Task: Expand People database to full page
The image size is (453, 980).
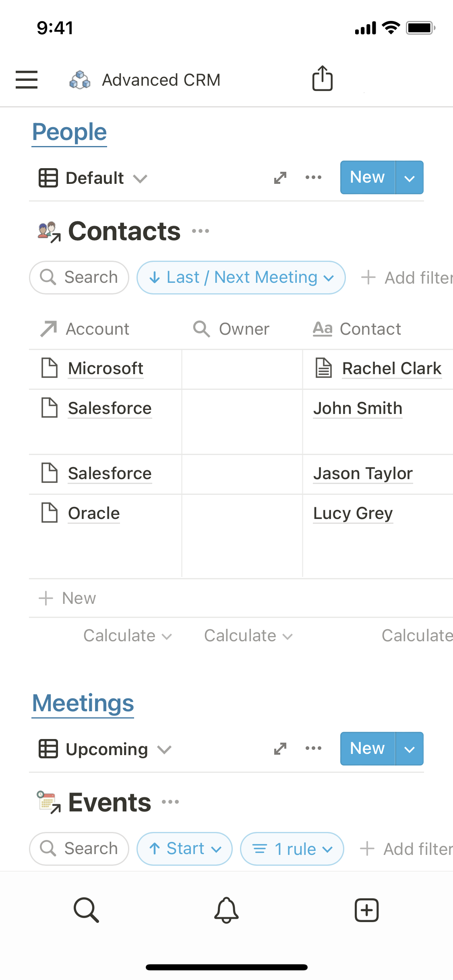Action: (280, 177)
